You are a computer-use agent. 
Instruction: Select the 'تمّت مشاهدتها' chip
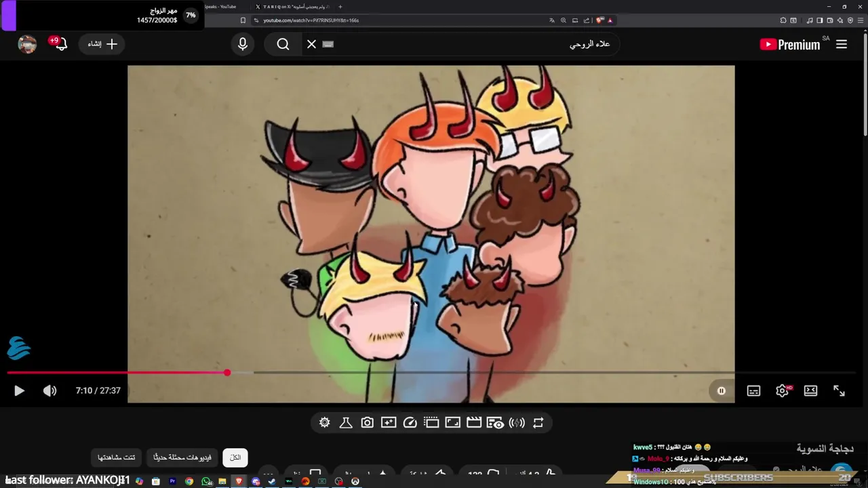tap(116, 457)
